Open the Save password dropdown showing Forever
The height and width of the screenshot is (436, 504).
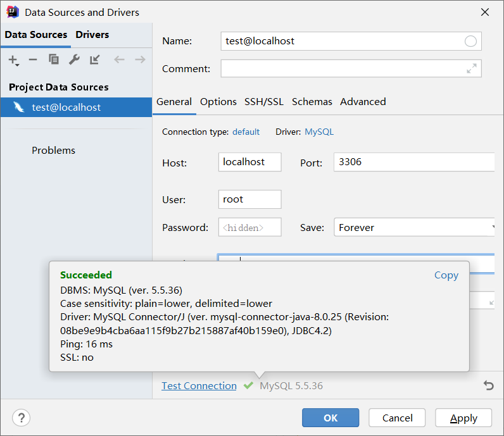414,227
